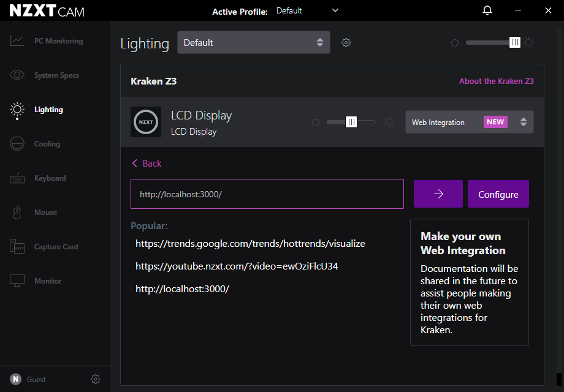Click the Configure button

pyautogui.click(x=498, y=194)
